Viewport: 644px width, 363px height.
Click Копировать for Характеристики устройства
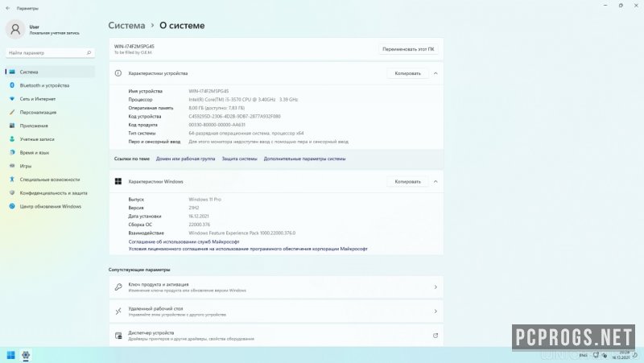(x=407, y=73)
